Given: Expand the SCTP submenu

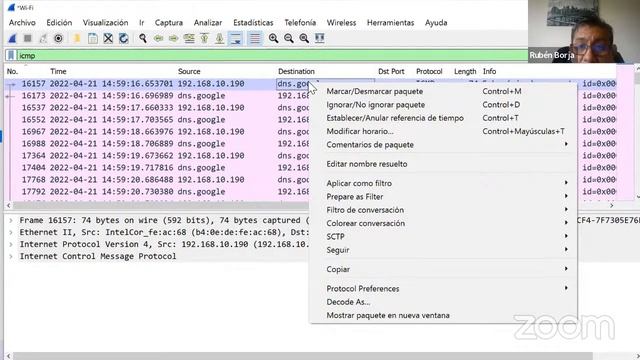Looking at the screenshot, I should 443,237.
